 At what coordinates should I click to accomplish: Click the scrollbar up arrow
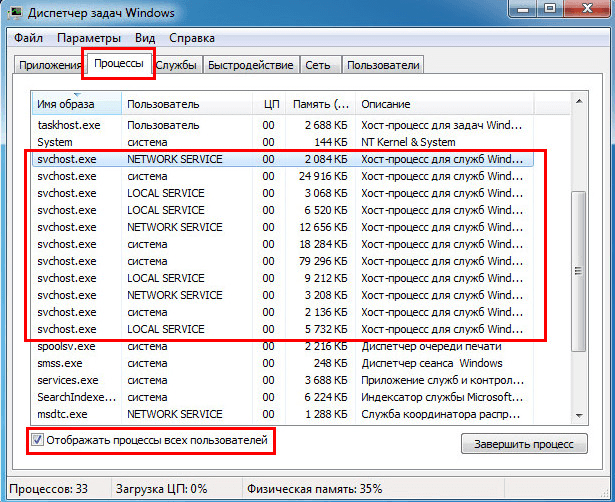coord(579,102)
